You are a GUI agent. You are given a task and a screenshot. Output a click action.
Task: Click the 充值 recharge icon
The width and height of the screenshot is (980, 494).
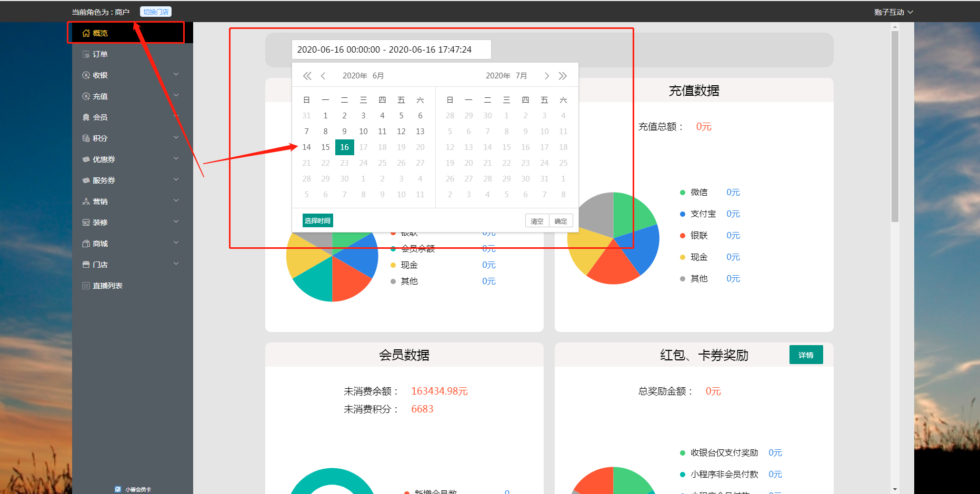86,96
